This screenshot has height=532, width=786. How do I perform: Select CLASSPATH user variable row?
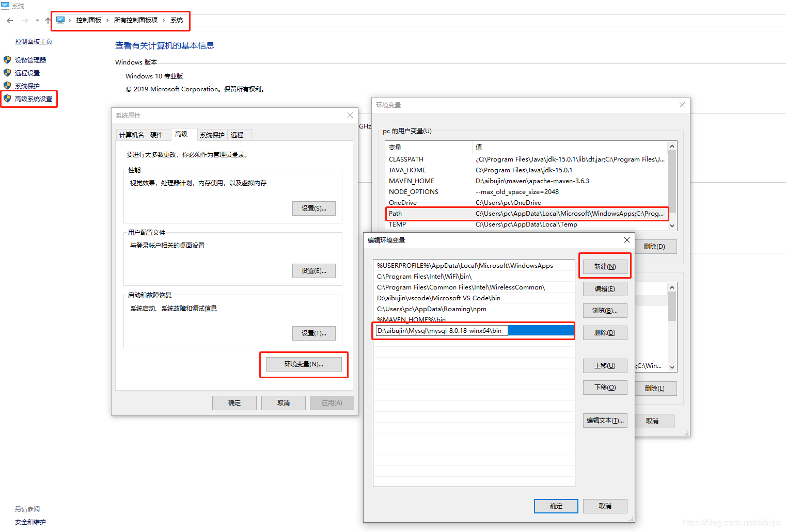click(527, 159)
